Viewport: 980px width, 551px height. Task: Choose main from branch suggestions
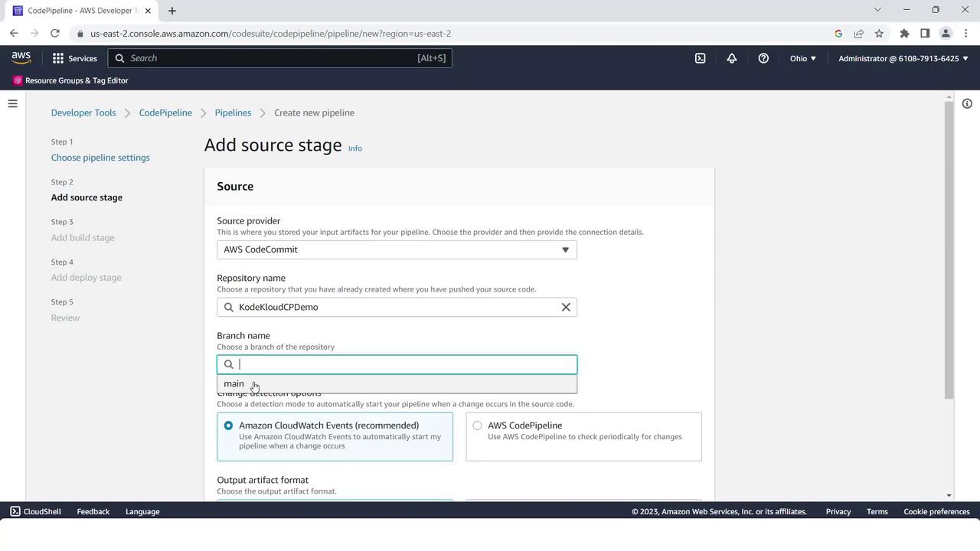coord(397,383)
